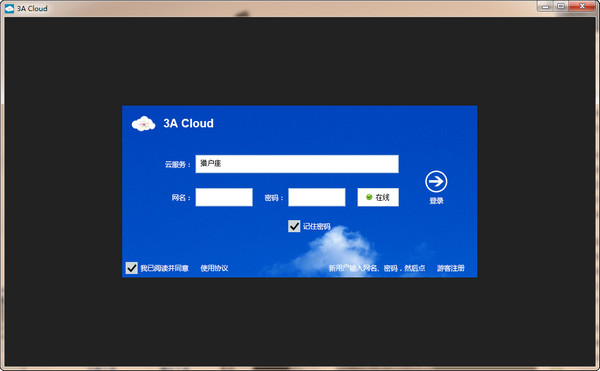
Task: Click into the 网名 username field
Action: [224, 197]
